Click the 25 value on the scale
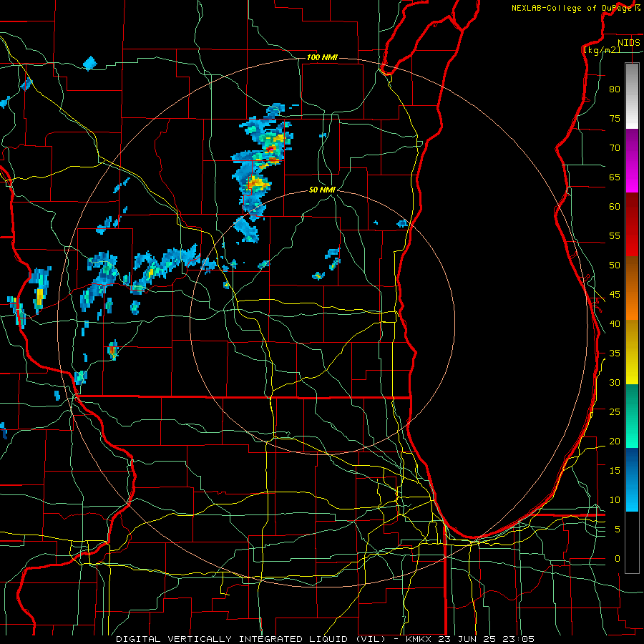 pyautogui.click(x=615, y=412)
